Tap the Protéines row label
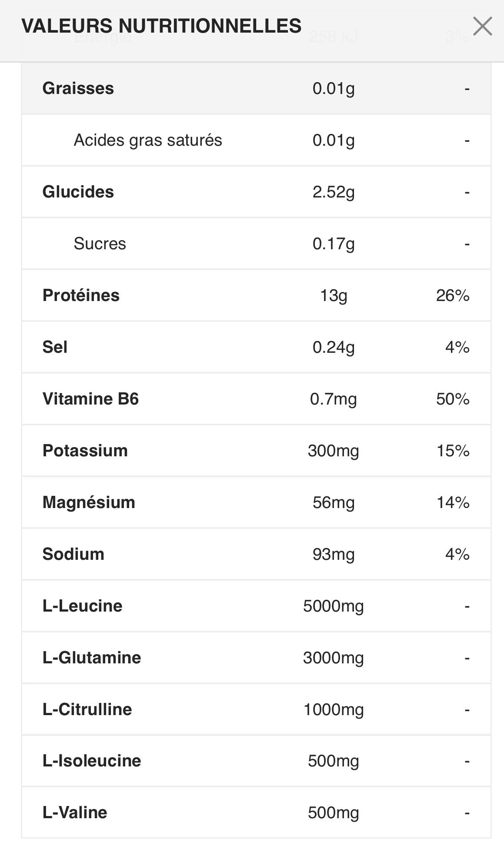This screenshot has width=504, height=853. click(x=81, y=295)
